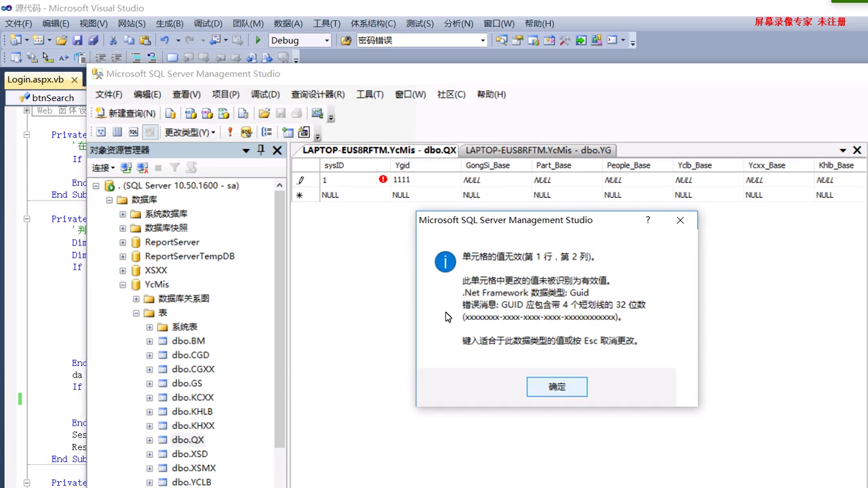Viewport: 868px width, 488px height.
Task: Click the Copy icon in Visual Studio toolbar
Action: [129, 40]
